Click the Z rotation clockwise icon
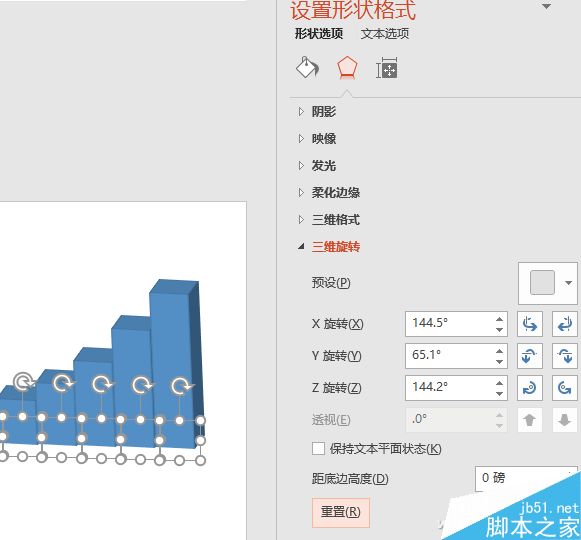This screenshot has height=540, width=581. pos(529,388)
